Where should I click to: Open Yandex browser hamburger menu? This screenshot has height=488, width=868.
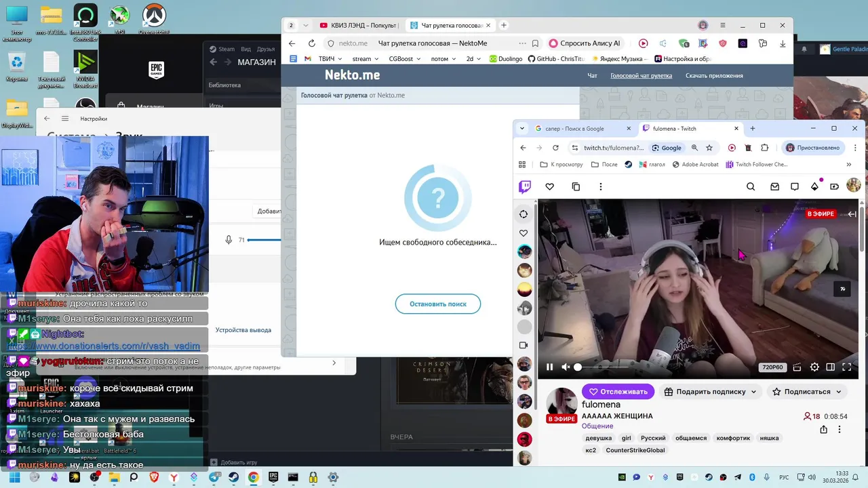coord(724,25)
